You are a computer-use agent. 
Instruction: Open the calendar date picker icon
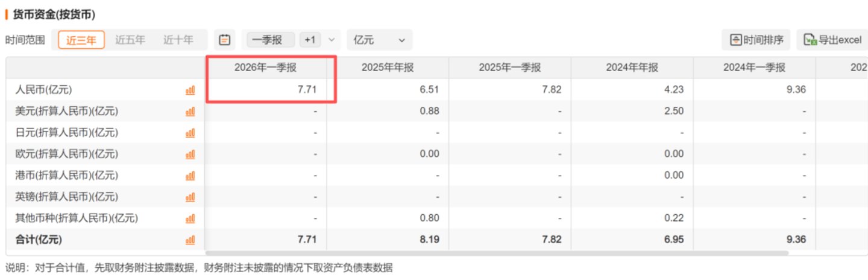click(225, 40)
